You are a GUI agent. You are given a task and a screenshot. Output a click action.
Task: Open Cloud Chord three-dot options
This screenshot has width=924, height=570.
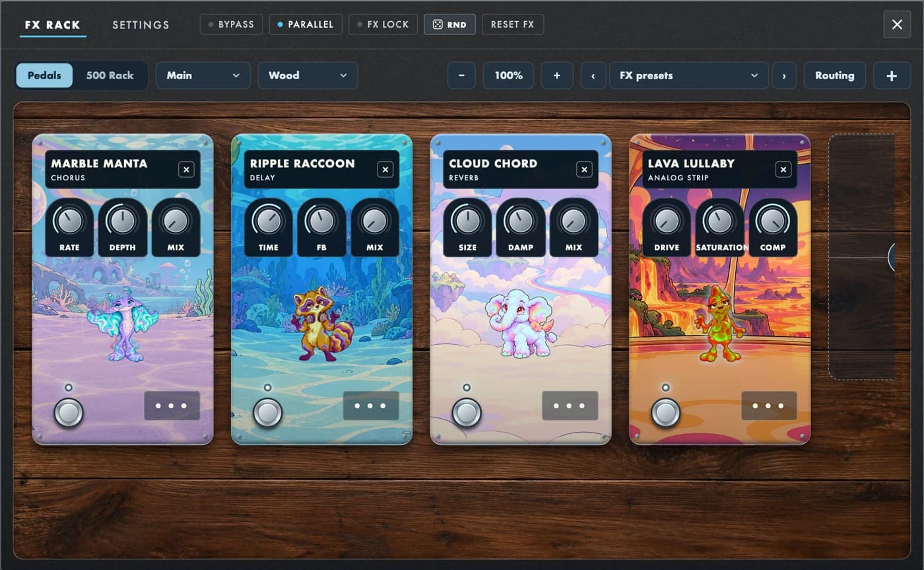570,406
